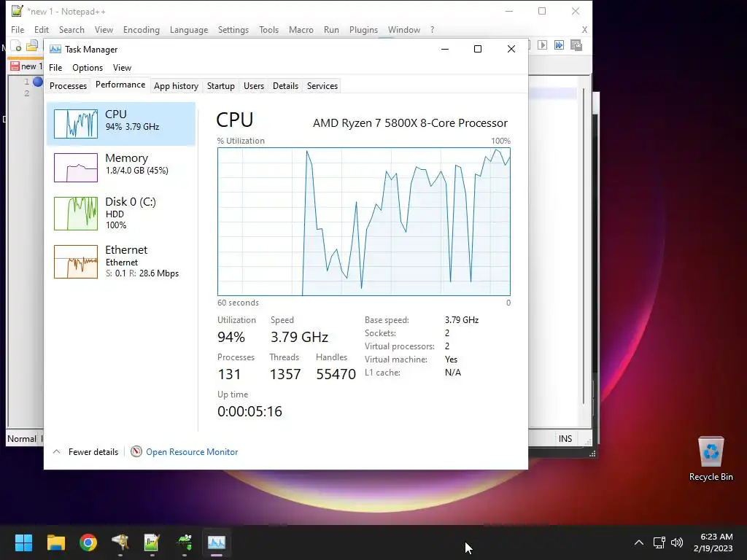This screenshot has height=560, width=747.
Task: Open Notepad++ Encoding menu
Action: [x=142, y=29]
